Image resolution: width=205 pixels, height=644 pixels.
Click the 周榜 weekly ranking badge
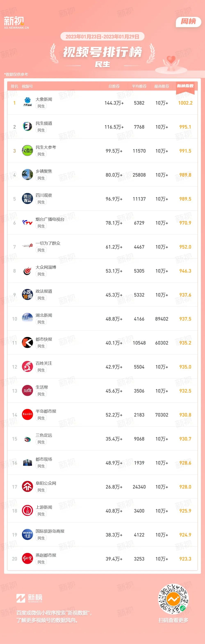tap(189, 22)
